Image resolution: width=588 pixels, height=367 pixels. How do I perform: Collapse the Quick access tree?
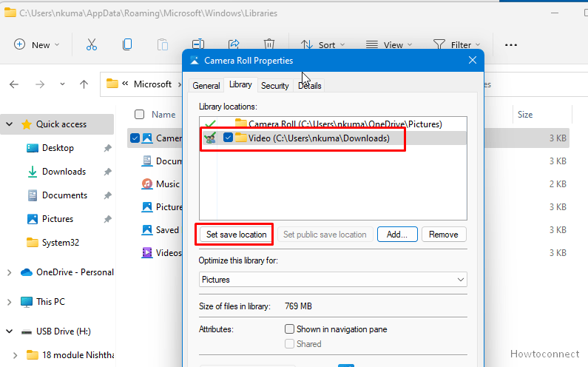click(x=10, y=124)
